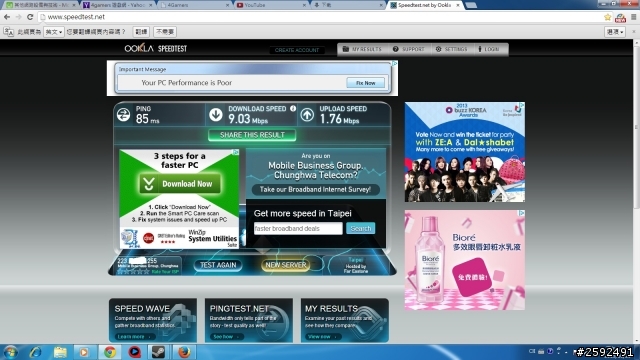The height and width of the screenshot is (360, 640).
Task: Click the translate bar icon
Action: click(x=9, y=32)
